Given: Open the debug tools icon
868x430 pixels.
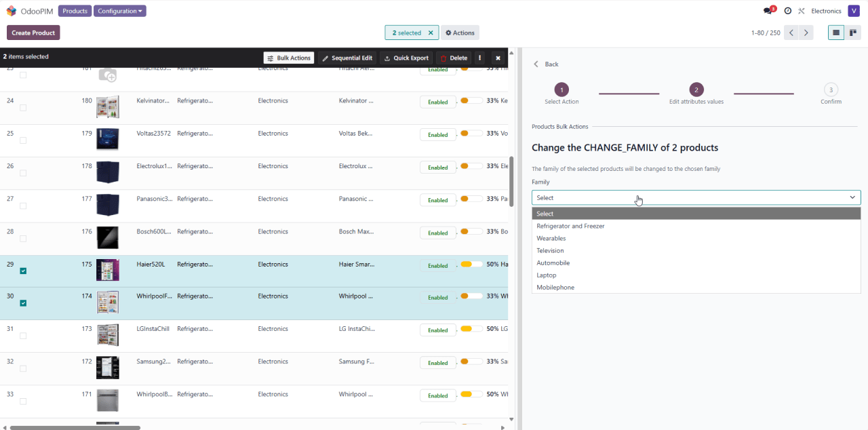Looking at the screenshot, I should 801,11.
